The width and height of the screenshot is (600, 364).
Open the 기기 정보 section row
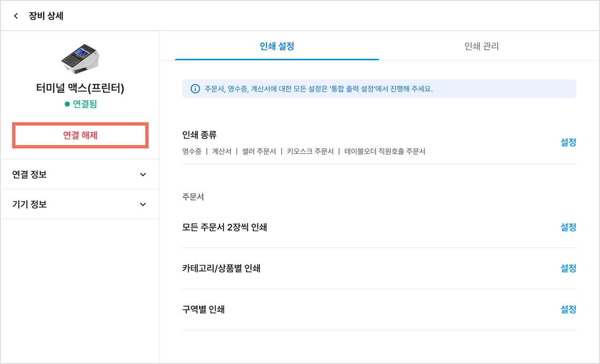80,204
